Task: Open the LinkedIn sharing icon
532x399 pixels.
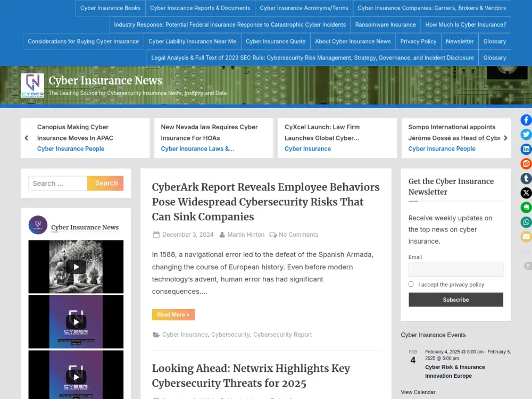Action: pos(526,149)
